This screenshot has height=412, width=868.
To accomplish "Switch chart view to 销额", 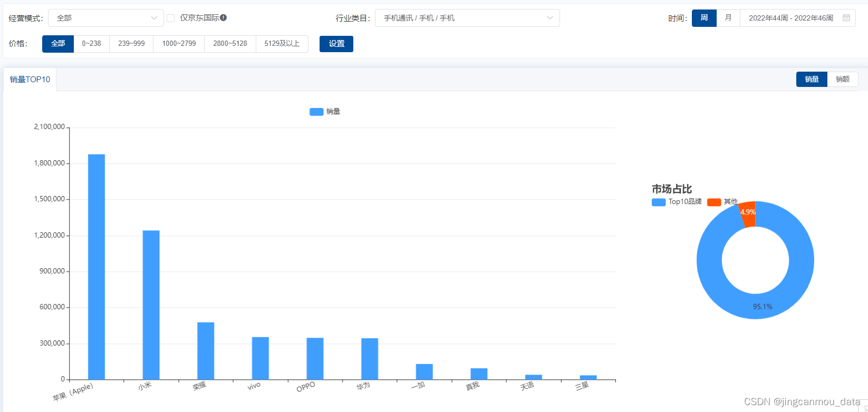I will click(843, 79).
